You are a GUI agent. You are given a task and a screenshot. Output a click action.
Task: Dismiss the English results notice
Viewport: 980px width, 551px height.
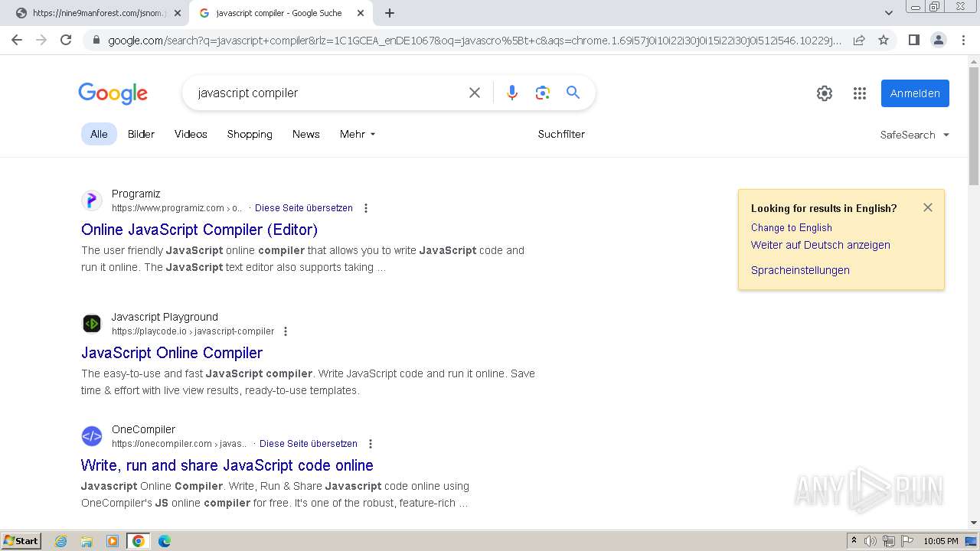[928, 207]
